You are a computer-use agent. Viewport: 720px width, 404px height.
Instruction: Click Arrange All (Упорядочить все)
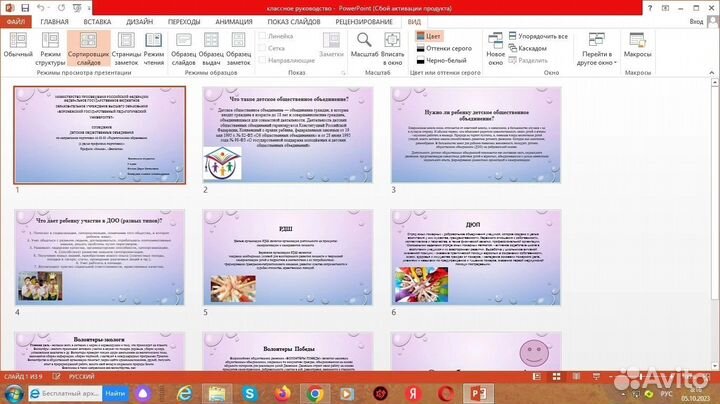tap(538, 36)
